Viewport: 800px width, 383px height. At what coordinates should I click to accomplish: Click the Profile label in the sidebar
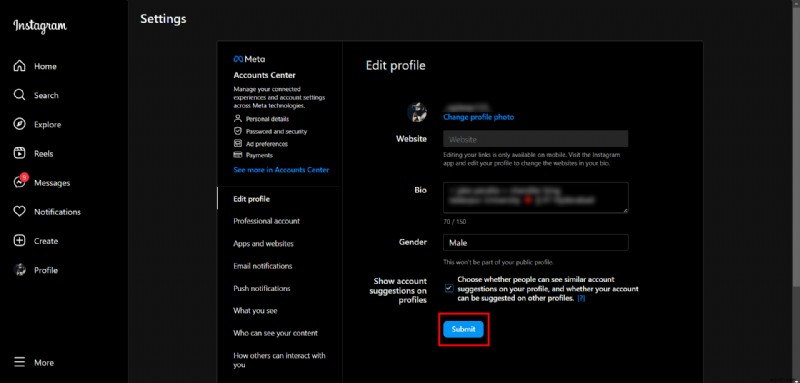tap(46, 270)
